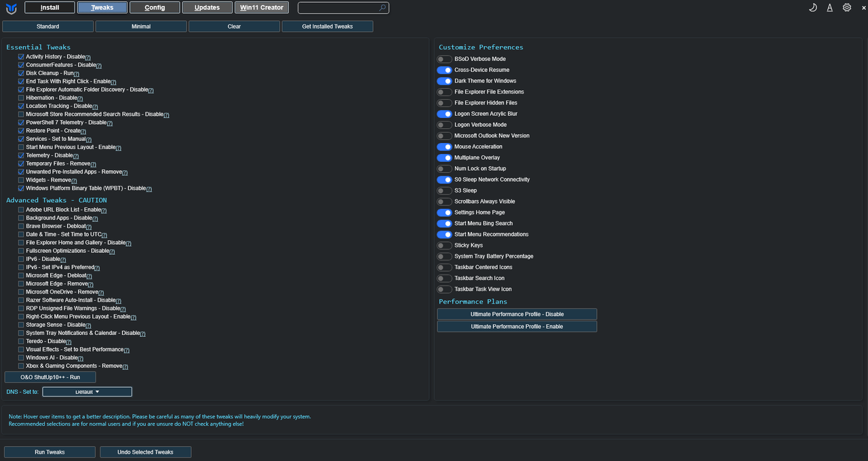The image size is (868, 461).
Task: Open help (?) for Brave Browser Debloat
Action: click(x=90, y=226)
